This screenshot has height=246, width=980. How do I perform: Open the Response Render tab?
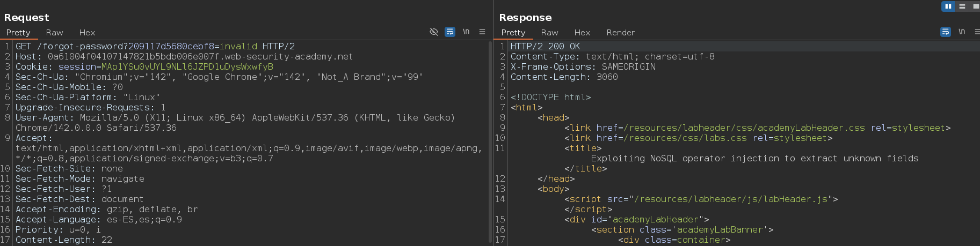point(620,33)
